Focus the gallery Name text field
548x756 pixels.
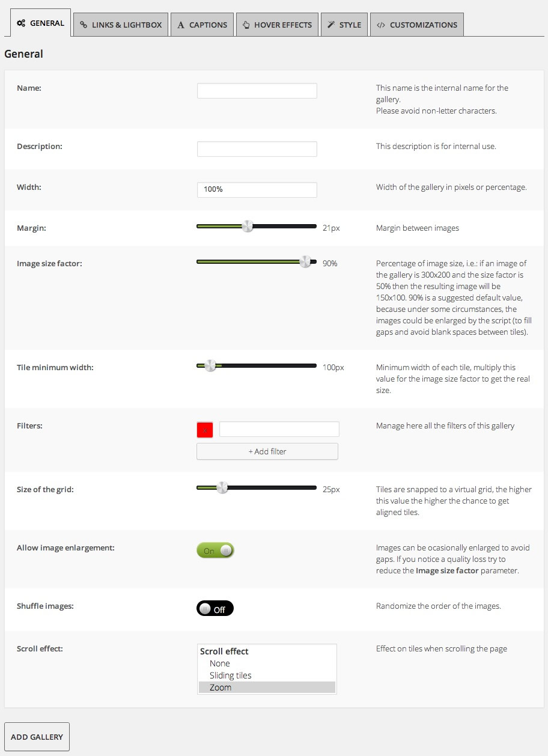[257, 91]
